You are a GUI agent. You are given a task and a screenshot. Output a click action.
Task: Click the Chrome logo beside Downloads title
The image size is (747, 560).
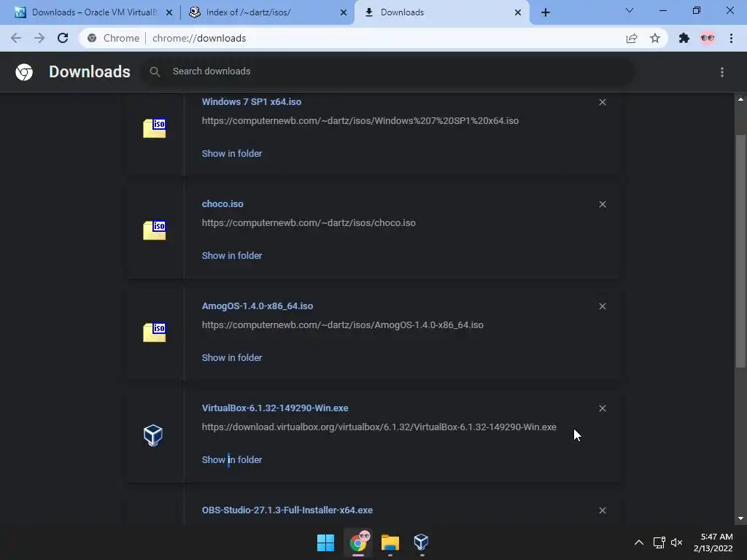click(24, 72)
